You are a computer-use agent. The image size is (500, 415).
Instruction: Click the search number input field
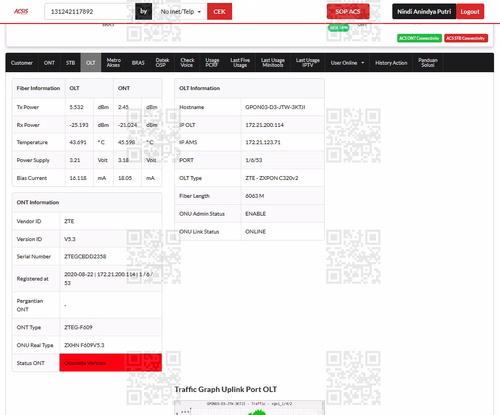pyautogui.click(x=89, y=12)
